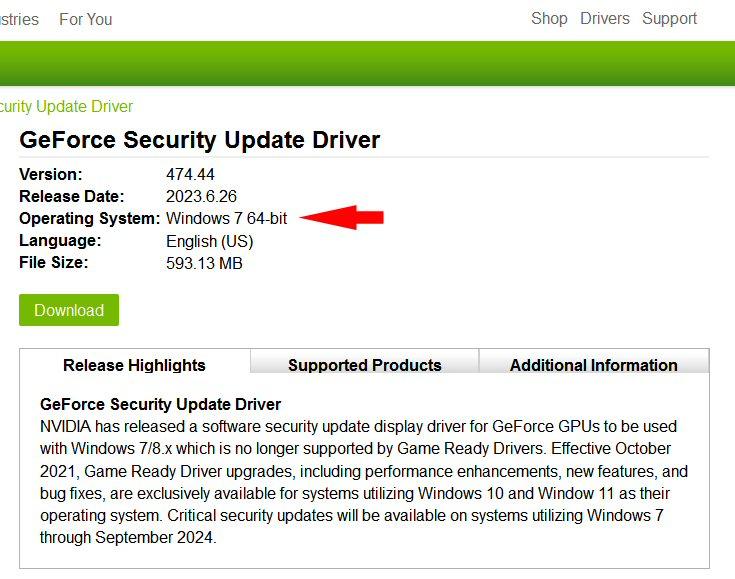The width and height of the screenshot is (735, 579).
Task: Open the Support link in header
Action: [x=669, y=18]
